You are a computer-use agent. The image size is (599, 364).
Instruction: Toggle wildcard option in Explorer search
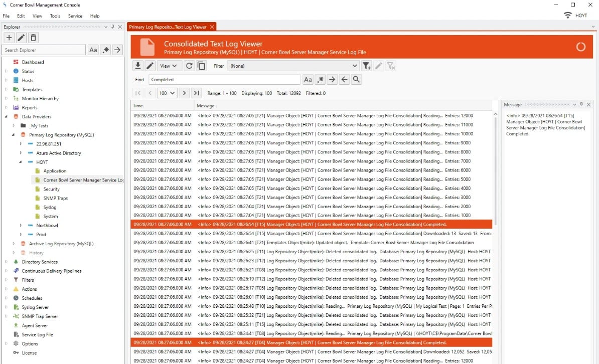click(x=105, y=50)
